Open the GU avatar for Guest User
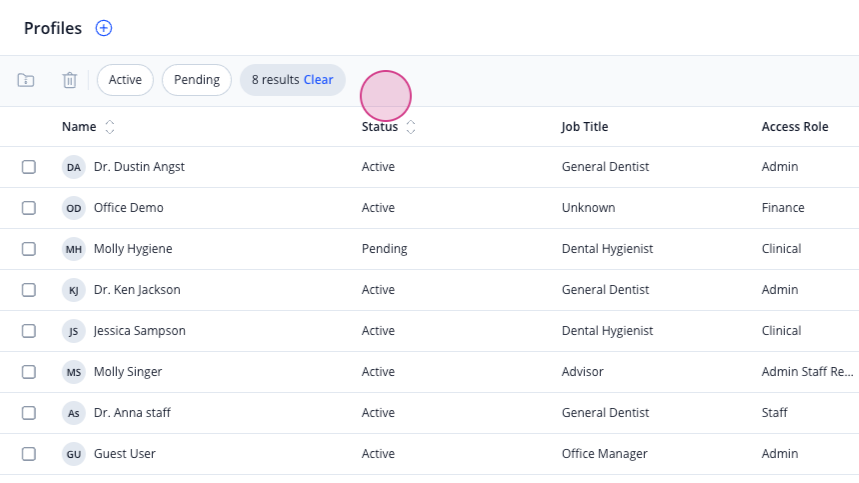 click(x=73, y=454)
